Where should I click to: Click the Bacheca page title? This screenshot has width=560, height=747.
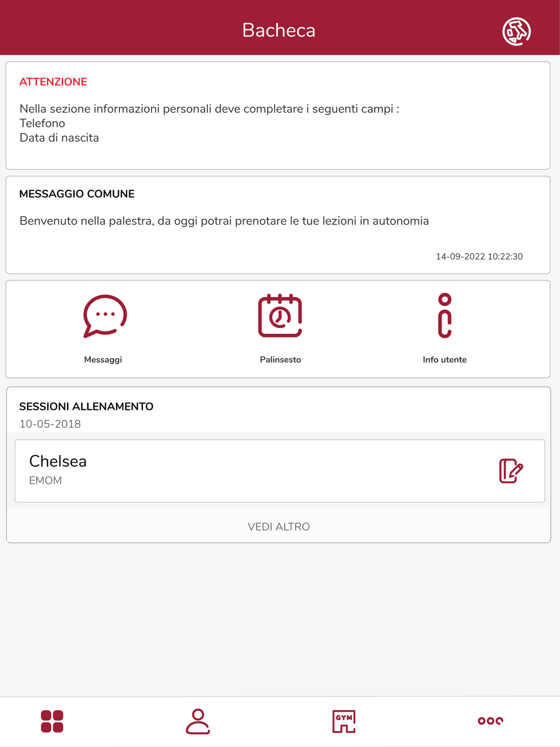[279, 30]
